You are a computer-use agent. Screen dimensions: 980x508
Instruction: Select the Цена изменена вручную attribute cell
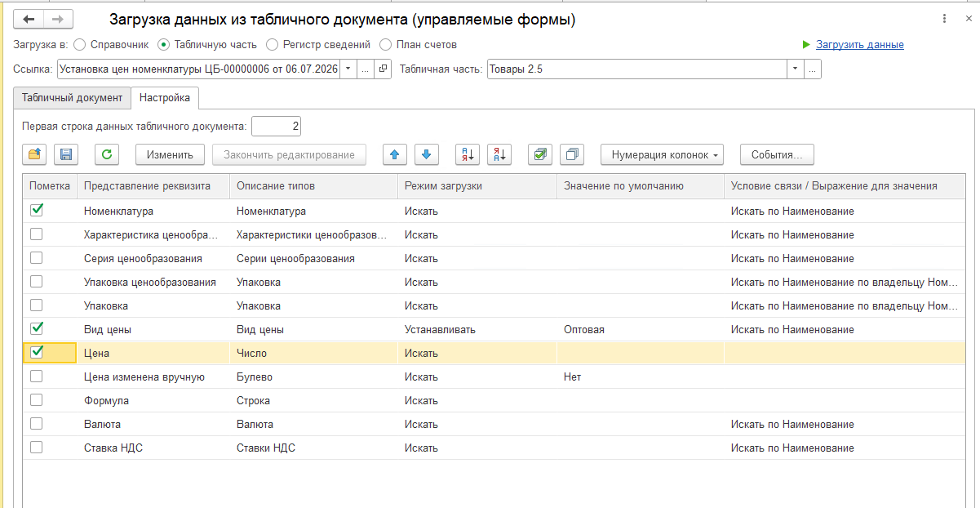153,377
